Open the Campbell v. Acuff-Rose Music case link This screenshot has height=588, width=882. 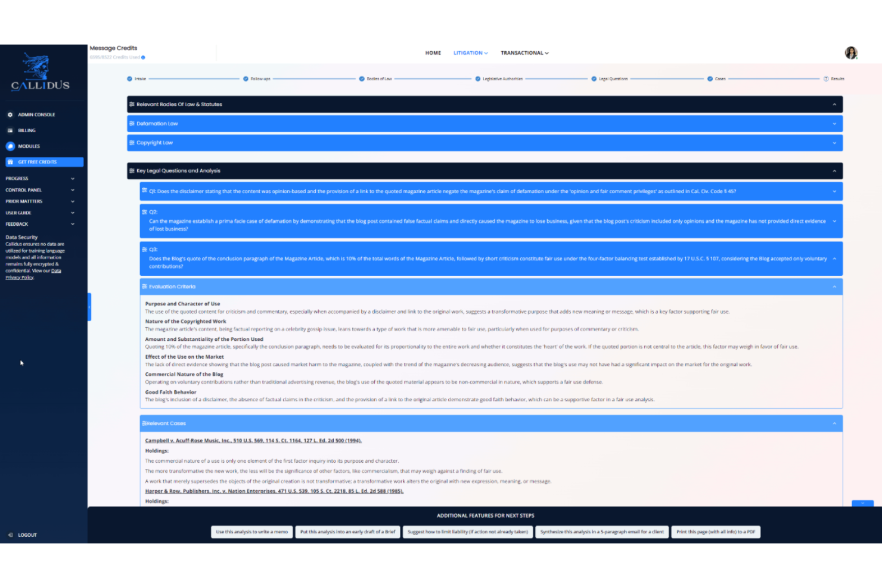(253, 441)
